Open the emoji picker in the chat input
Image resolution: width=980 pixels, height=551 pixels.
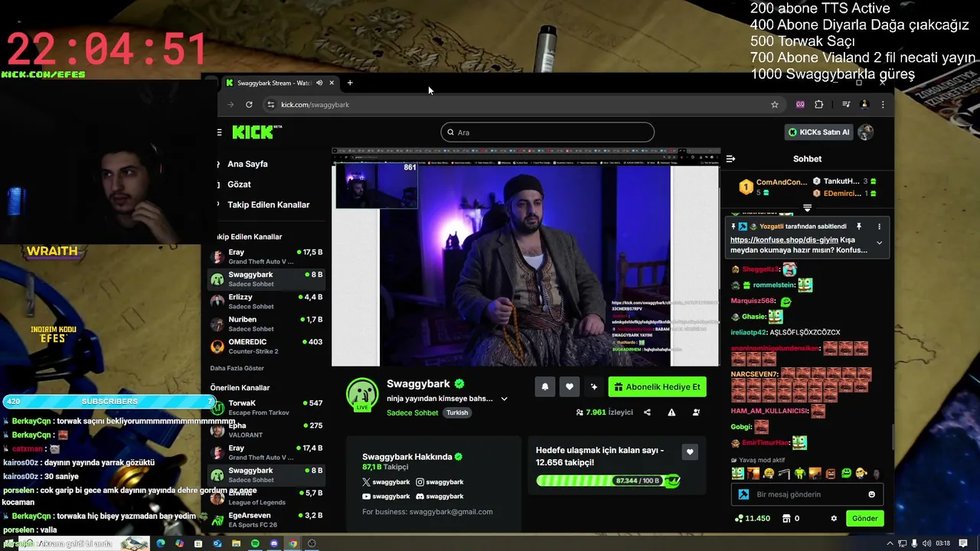click(871, 494)
